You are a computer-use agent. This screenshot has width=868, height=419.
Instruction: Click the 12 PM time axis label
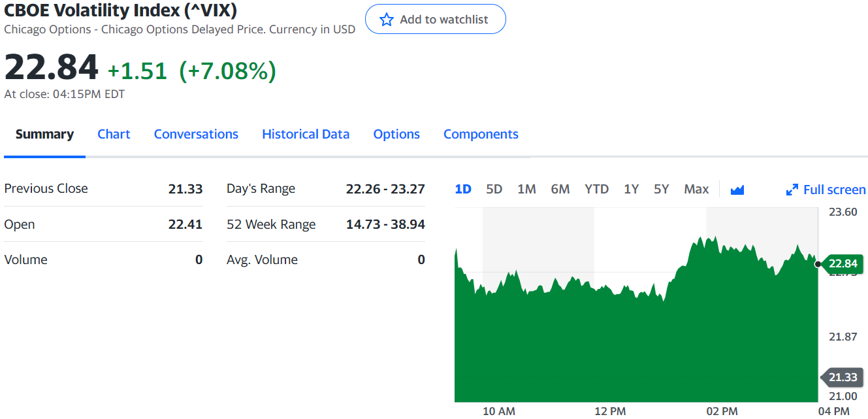coord(610,411)
